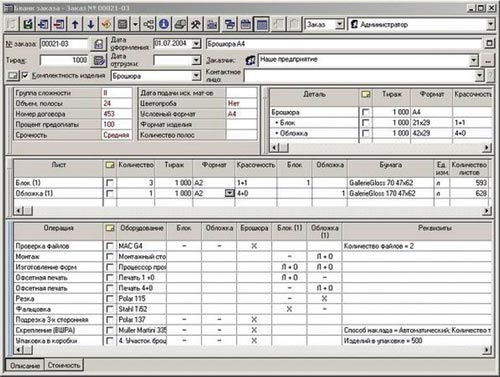Click the orange undo-style toolbar icon

click(x=106, y=24)
